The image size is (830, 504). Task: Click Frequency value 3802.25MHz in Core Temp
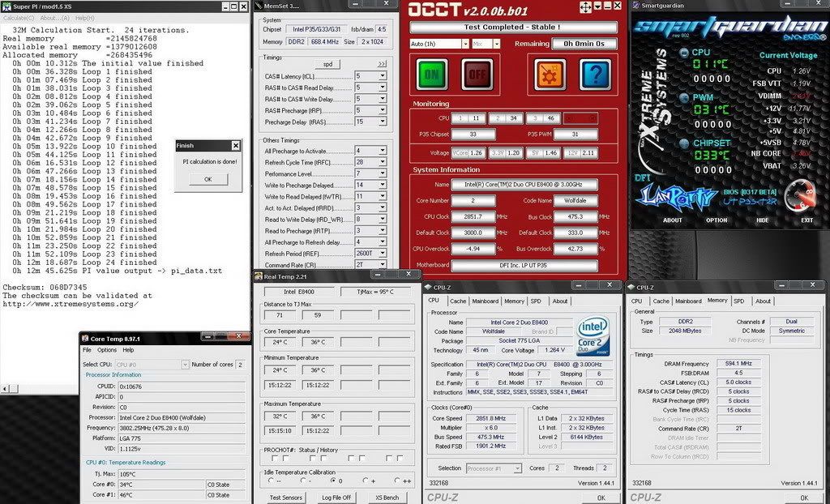pos(181,428)
